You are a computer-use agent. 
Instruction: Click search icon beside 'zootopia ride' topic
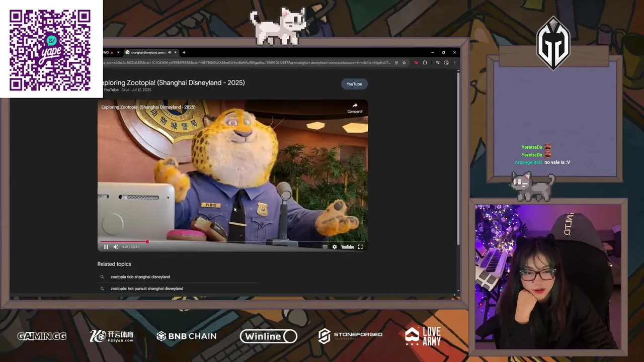[x=102, y=277]
